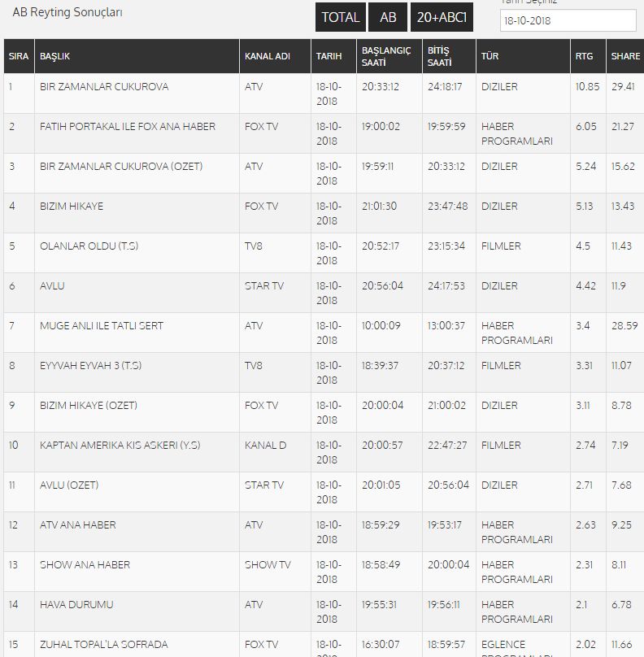644x657 pixels.
Task: Click RTG value 6.05
Action: point(585,127)
